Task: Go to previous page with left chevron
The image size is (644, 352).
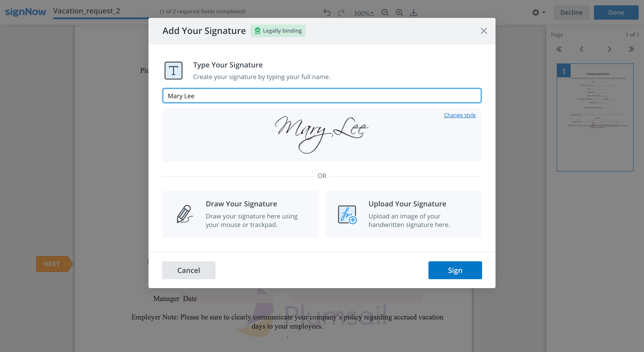Action: (x=581, y=49)
